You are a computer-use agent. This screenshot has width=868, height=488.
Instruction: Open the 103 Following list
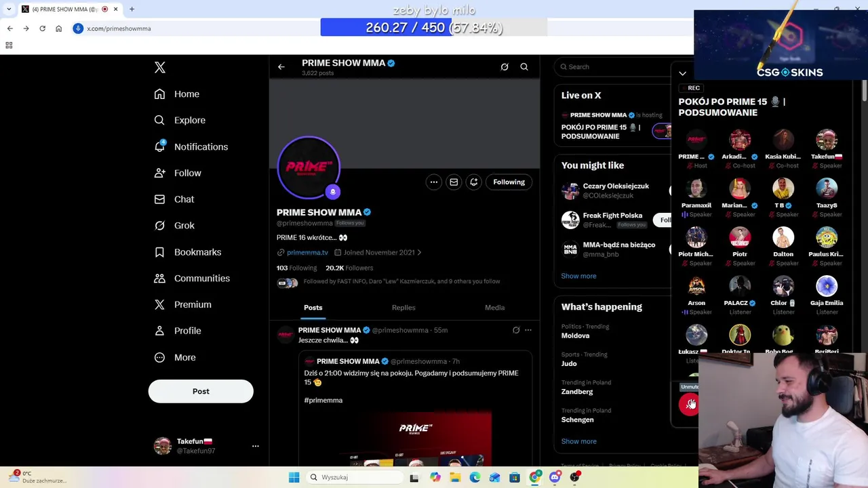tap(296, 268)
